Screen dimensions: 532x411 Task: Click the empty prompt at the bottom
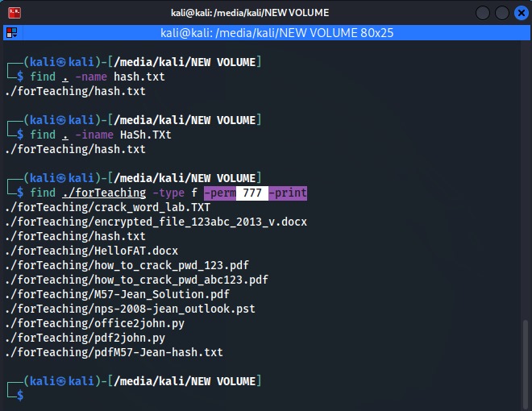pyautogui.click(x=20, y=396)
